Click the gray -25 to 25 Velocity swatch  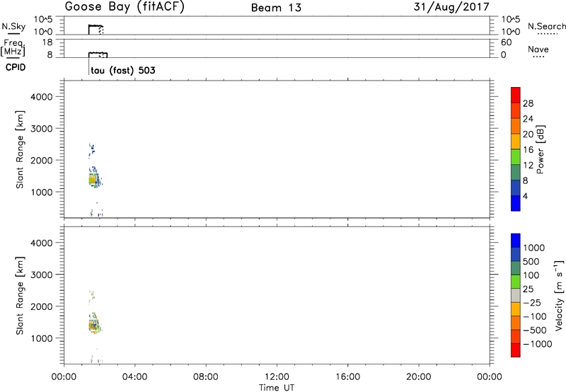[x=516, y=296]
